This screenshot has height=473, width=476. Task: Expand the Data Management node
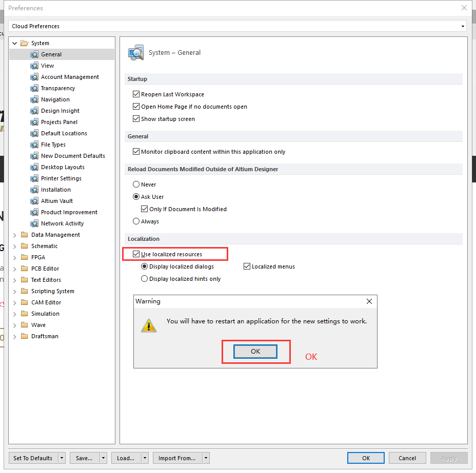coord(14,235)
